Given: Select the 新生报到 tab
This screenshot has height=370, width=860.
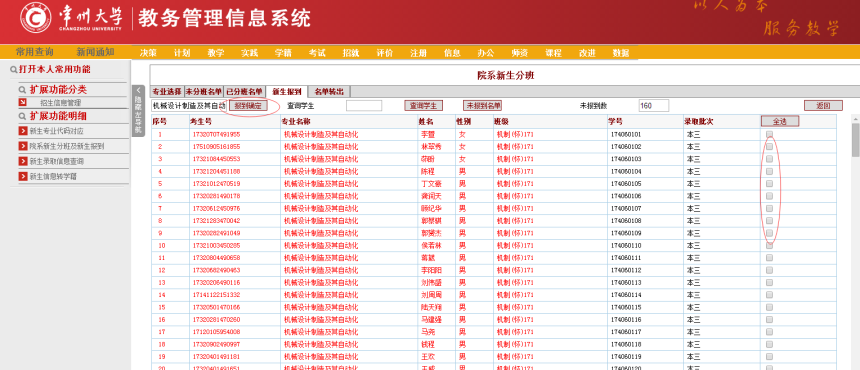Looking at the screenshot, I should (287, 92).
